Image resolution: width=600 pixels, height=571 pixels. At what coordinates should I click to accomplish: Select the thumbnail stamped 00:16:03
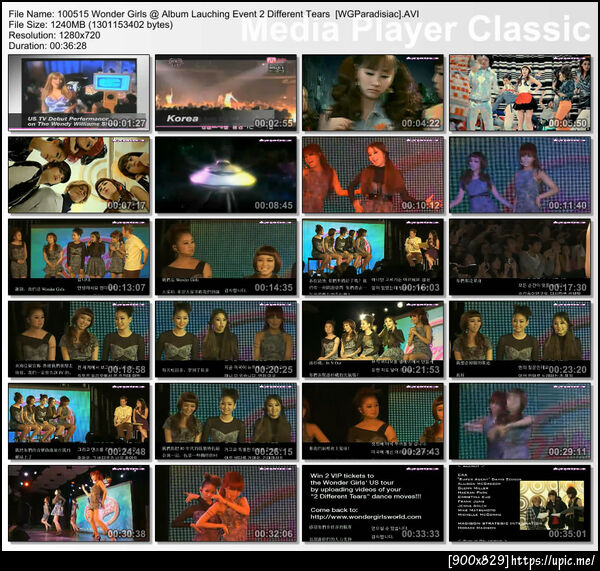373,257
